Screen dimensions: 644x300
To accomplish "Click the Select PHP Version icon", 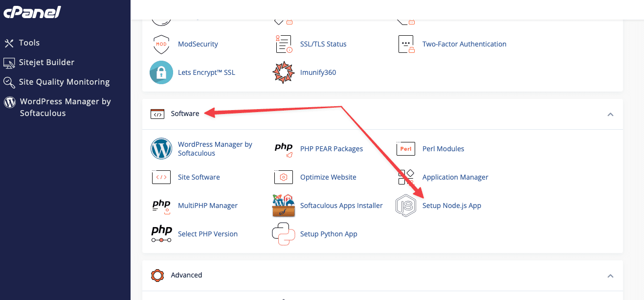I will coord(161,234).
